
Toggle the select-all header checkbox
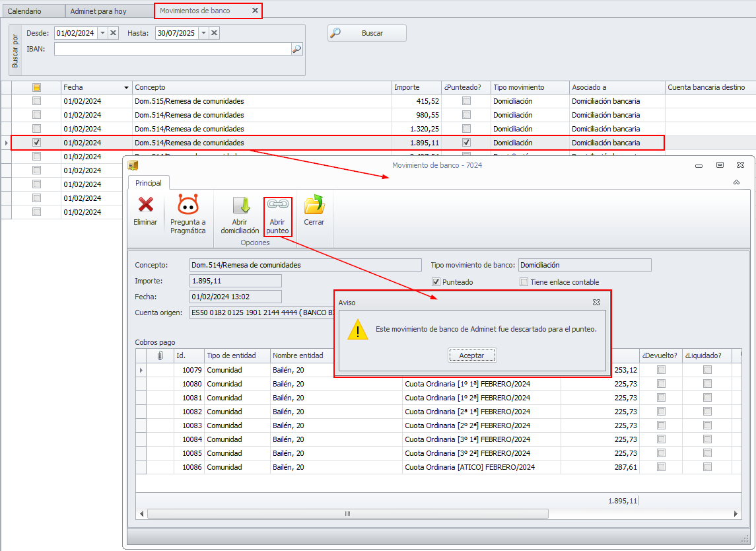coord(36,87)
